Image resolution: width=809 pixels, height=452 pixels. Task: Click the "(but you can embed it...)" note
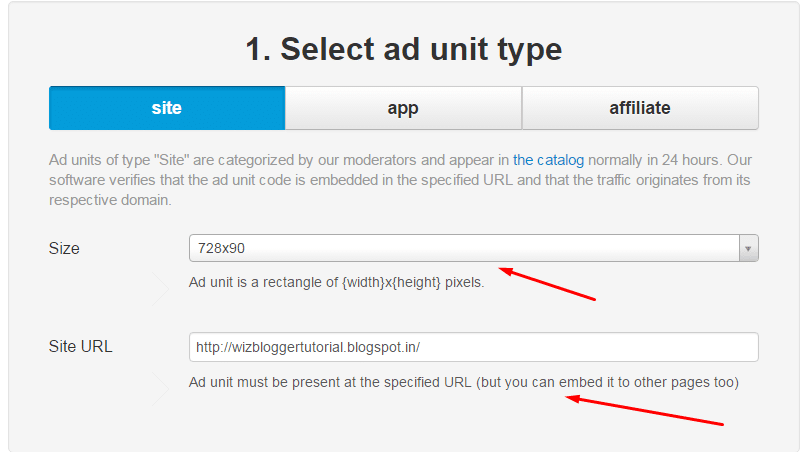pos(608,382)
